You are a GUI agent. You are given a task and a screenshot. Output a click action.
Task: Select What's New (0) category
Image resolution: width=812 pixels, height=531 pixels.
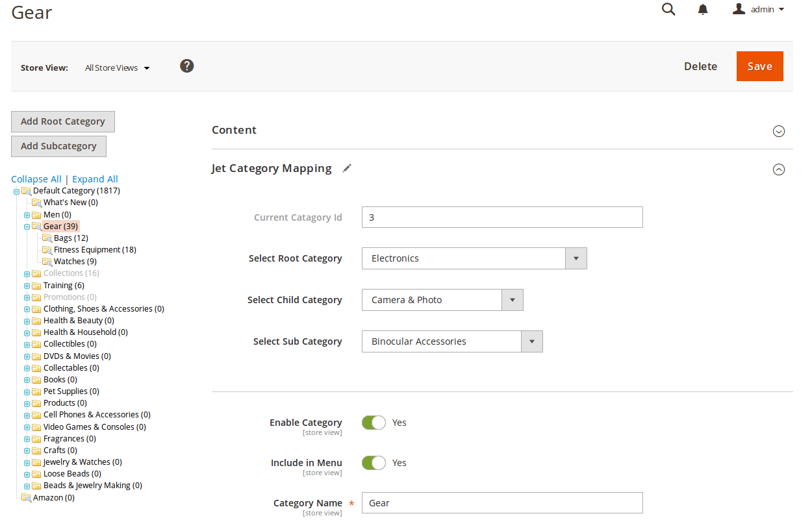pos(71,203)
